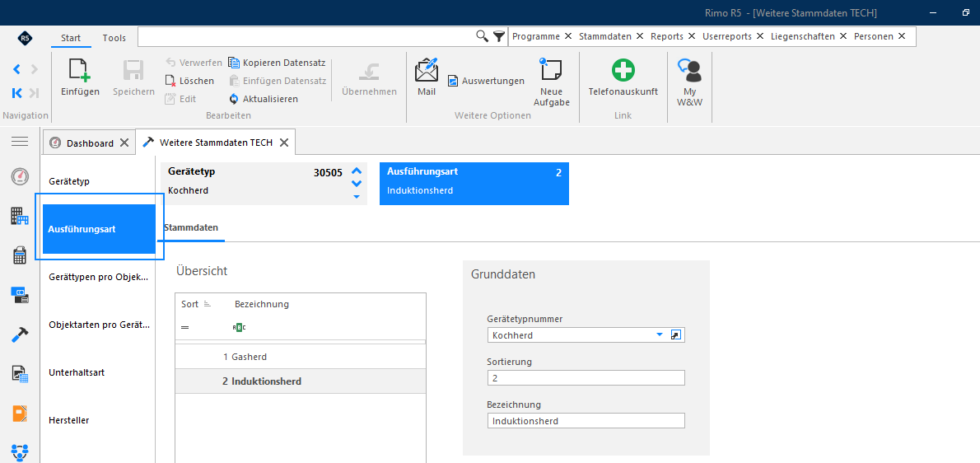Open the document grid sidebar icon
The width and height of the screenshot is (980, 463).
[x=20, y=374]
